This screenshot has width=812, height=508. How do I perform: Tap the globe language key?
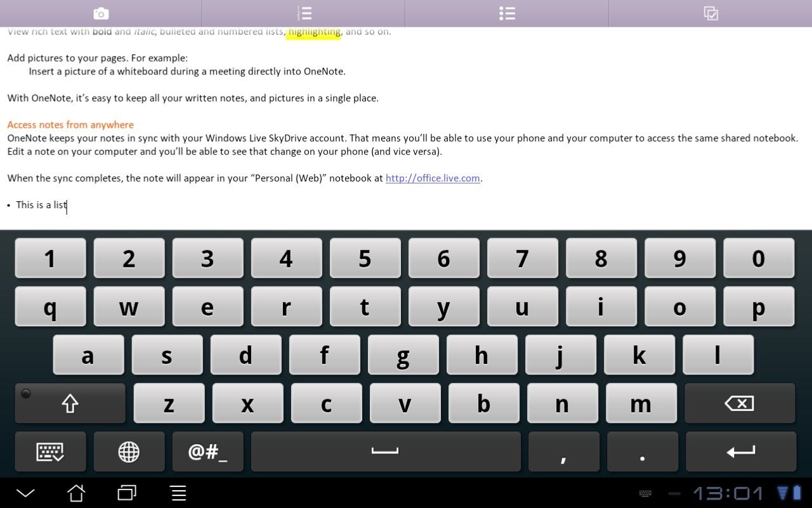(x=129, y=451)
